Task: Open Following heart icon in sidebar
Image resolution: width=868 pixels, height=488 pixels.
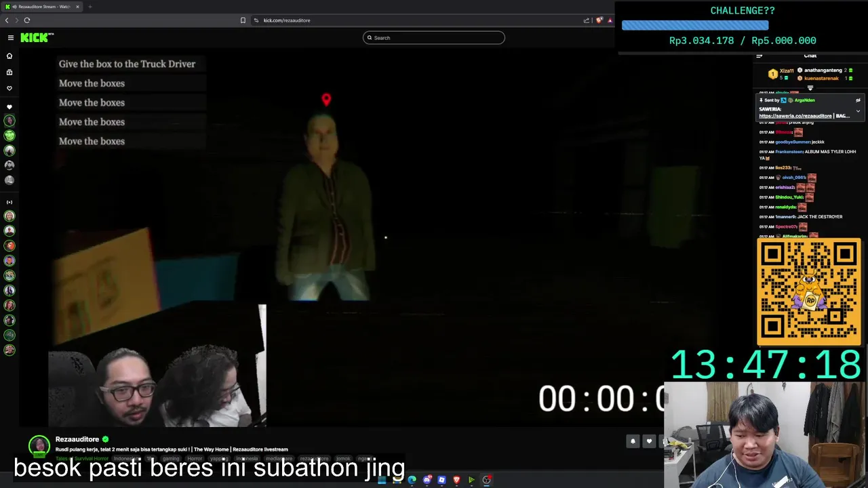Action: tap(9, 88)
